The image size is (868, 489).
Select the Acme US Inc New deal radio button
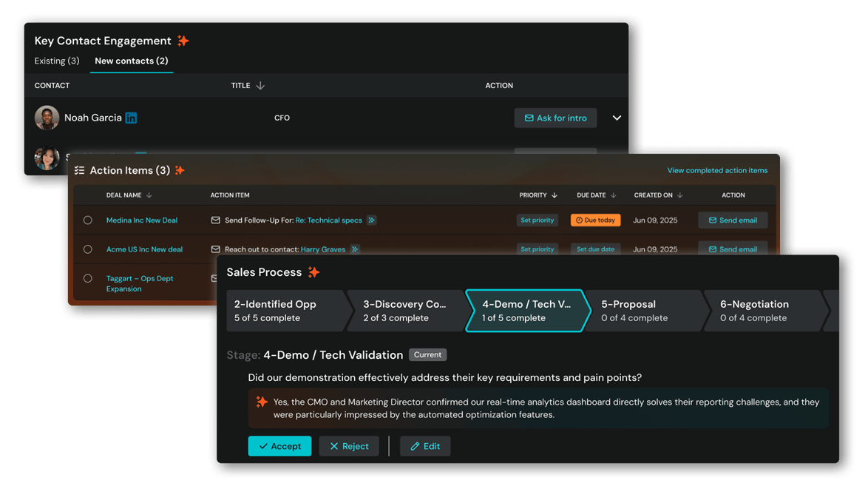[x=88, y=249]
